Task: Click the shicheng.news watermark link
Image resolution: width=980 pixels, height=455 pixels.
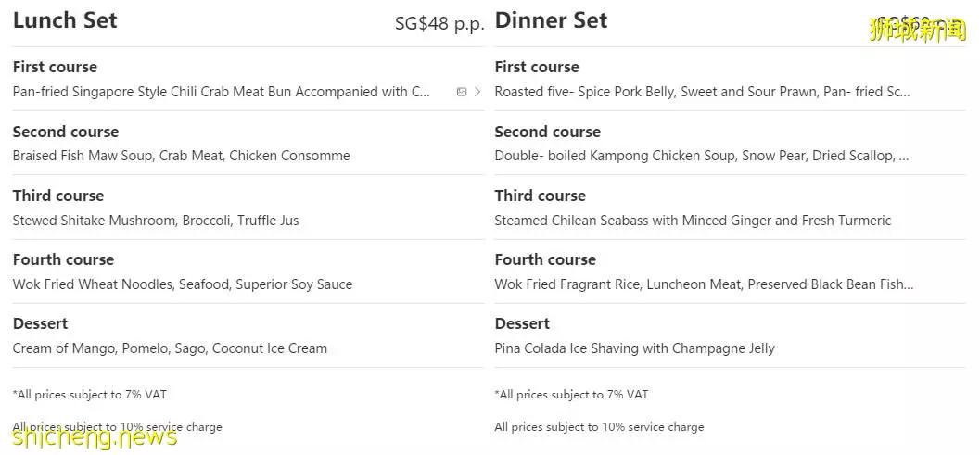Action: (95, 436)
